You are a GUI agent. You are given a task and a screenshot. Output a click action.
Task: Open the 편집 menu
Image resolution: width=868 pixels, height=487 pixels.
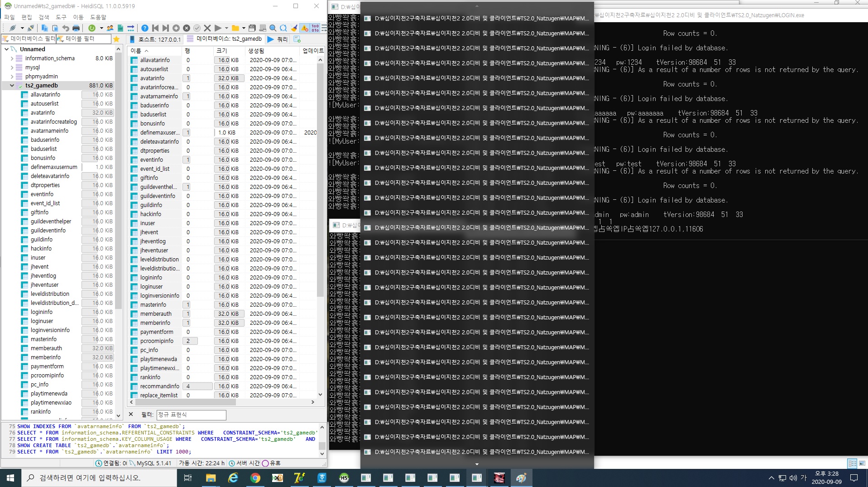coord(27,17)
